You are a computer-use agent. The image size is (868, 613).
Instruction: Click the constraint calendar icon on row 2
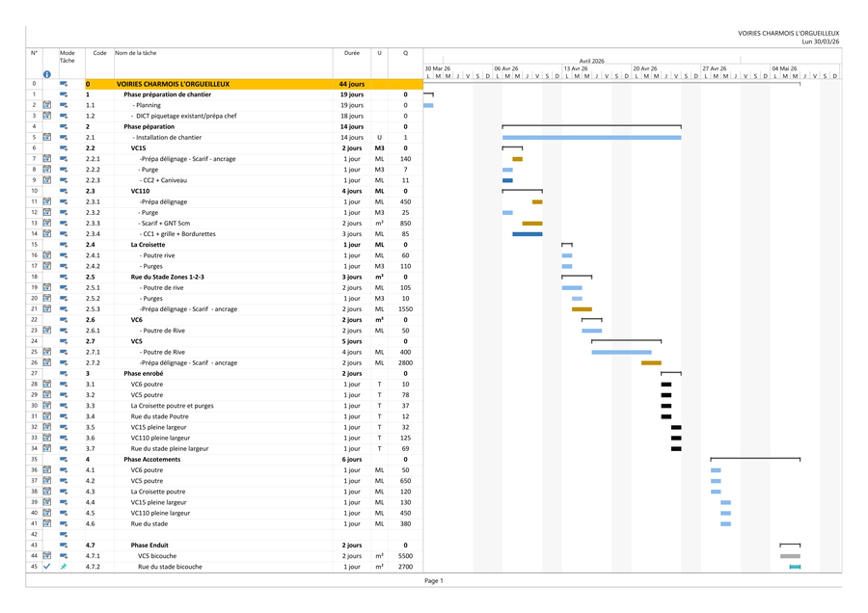[x=46, y=105]
